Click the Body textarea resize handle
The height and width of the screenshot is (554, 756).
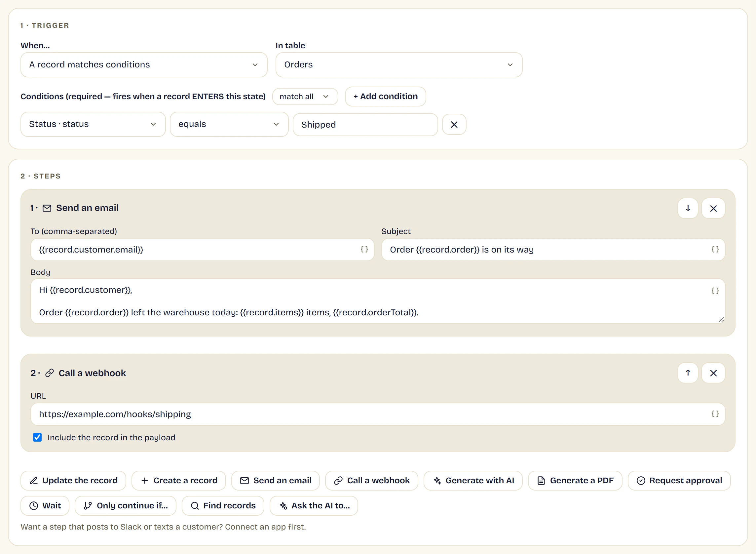point(721,320)
